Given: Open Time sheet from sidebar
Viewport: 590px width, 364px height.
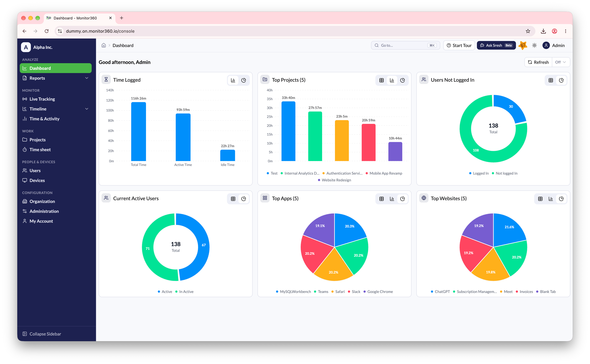Looking at the screenshot, I should click(x=56, y=149).
